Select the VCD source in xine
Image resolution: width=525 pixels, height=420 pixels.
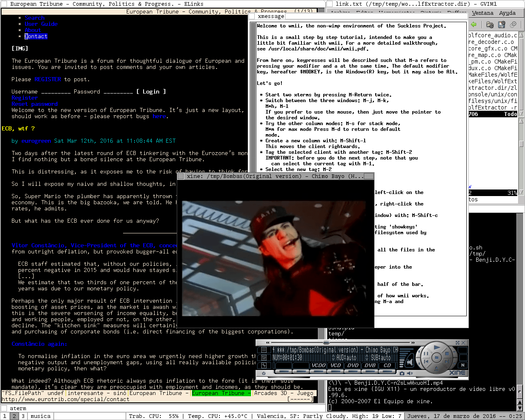pyautogui.click(x=336, y=365)
